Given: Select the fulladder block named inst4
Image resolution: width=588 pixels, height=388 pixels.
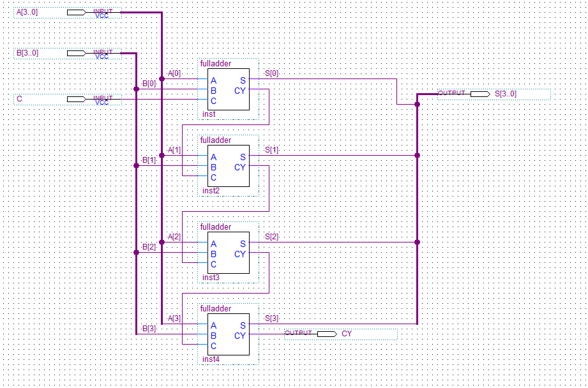Looking at the screenshot, I should click(229, 334).
